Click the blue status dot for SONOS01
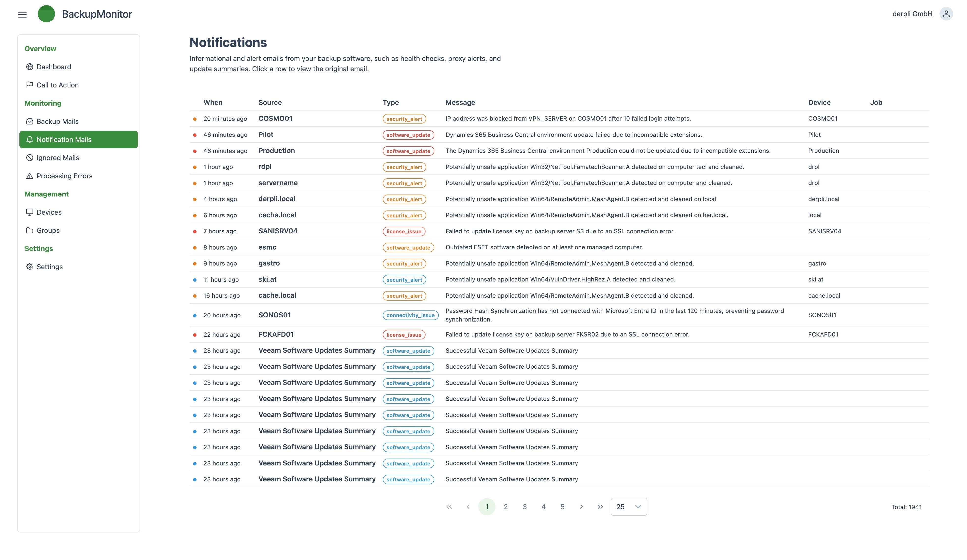The height and width of the screenshot is (560, 967). pos(195,315)
